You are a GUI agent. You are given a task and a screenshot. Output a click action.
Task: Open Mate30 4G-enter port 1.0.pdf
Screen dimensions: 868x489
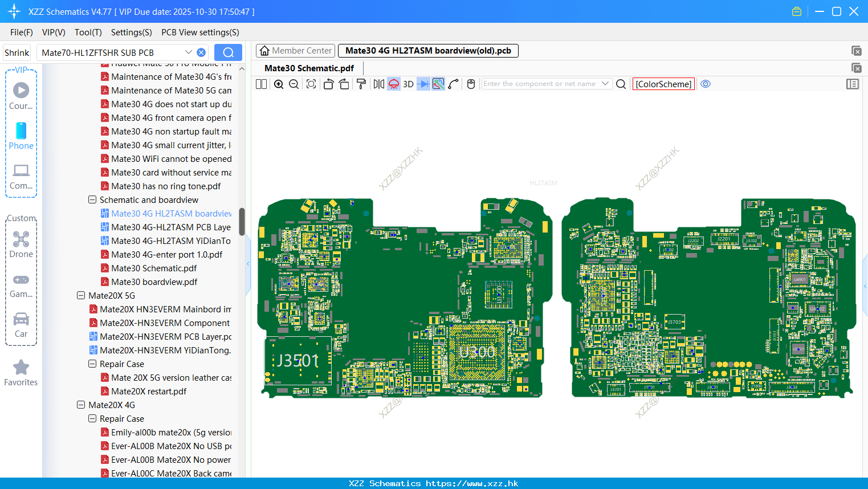(x=162, y=254)
